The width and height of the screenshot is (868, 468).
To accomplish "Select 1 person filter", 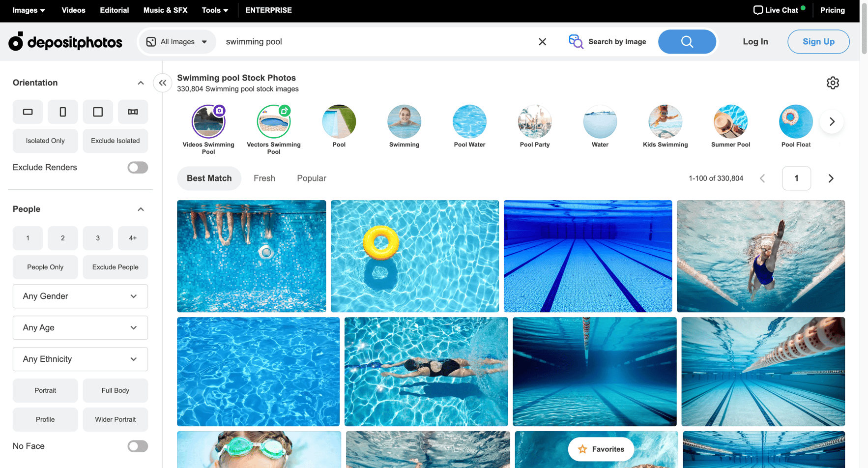I will (x=28, y=238).
